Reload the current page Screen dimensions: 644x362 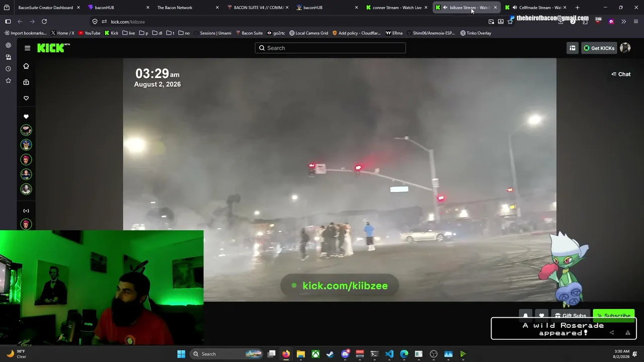tap(44, 22)
